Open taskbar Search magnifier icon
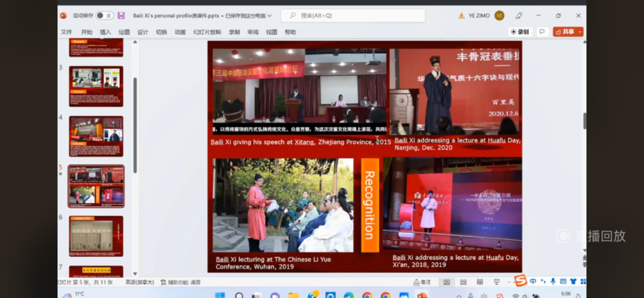 [x=239, y=294]
